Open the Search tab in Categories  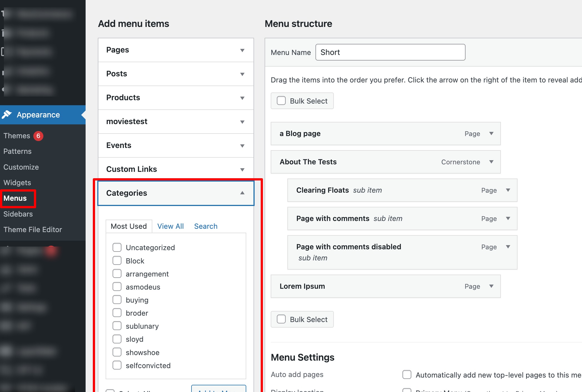pos(206,226)
